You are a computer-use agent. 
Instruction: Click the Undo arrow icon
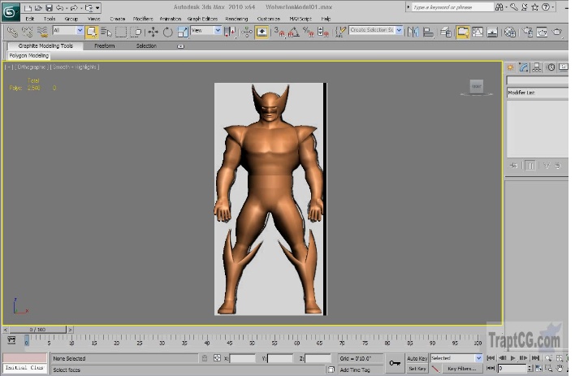click(x=59, y=7)
